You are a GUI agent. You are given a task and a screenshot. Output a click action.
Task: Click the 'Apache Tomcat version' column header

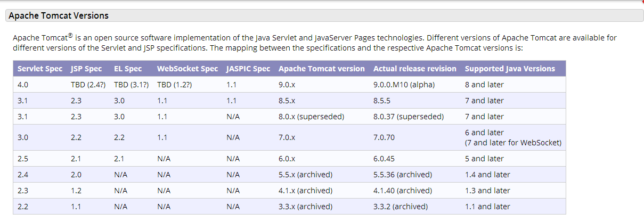tap(322, 69)
